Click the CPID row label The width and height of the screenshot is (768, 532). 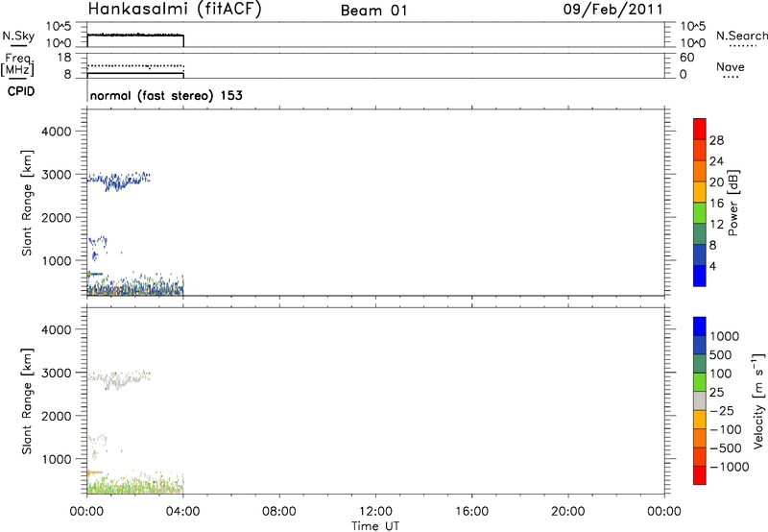[21, 91]
